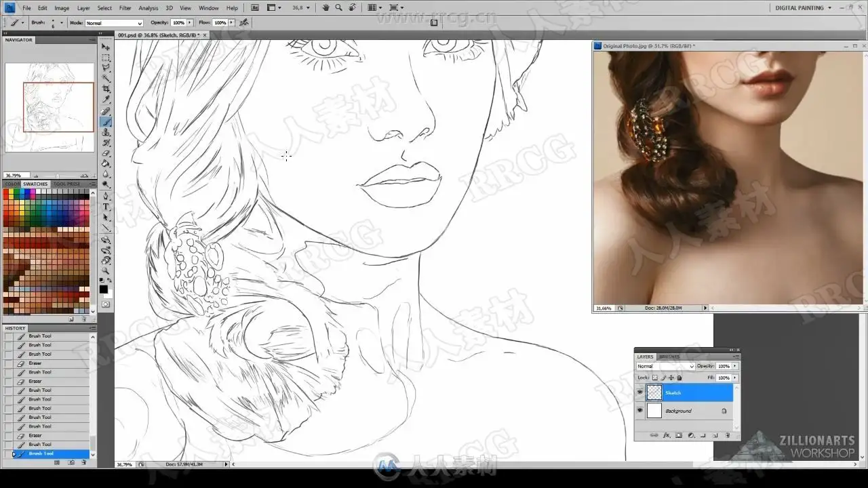Select the History Brush tool
This screenshot has height=488, width=868.
[106, 142]
